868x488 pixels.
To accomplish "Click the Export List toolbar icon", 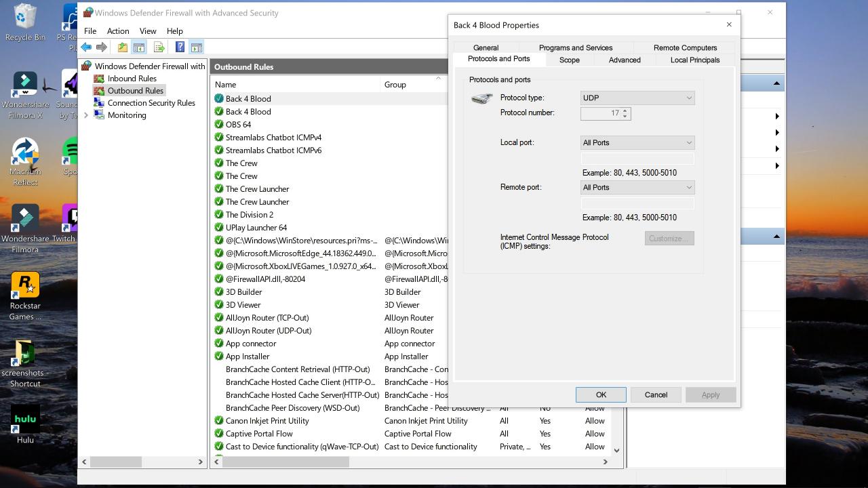I will 159,47.
